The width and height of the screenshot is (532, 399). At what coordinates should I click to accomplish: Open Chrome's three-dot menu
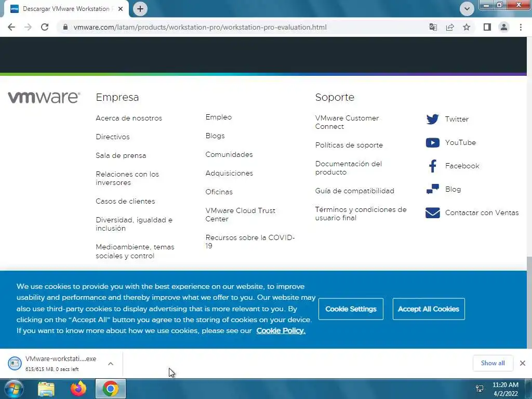point(521,27)
